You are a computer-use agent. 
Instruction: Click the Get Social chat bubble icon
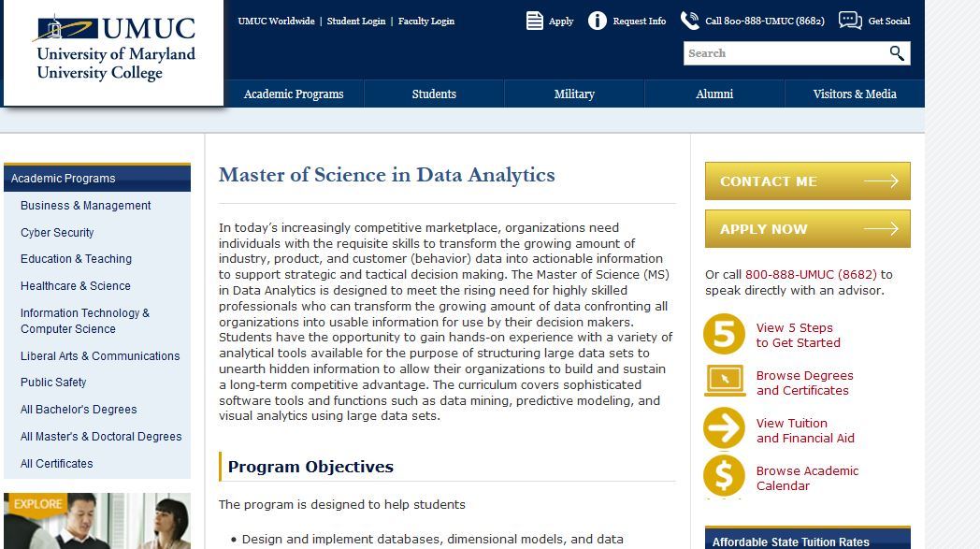click(850, 21)
